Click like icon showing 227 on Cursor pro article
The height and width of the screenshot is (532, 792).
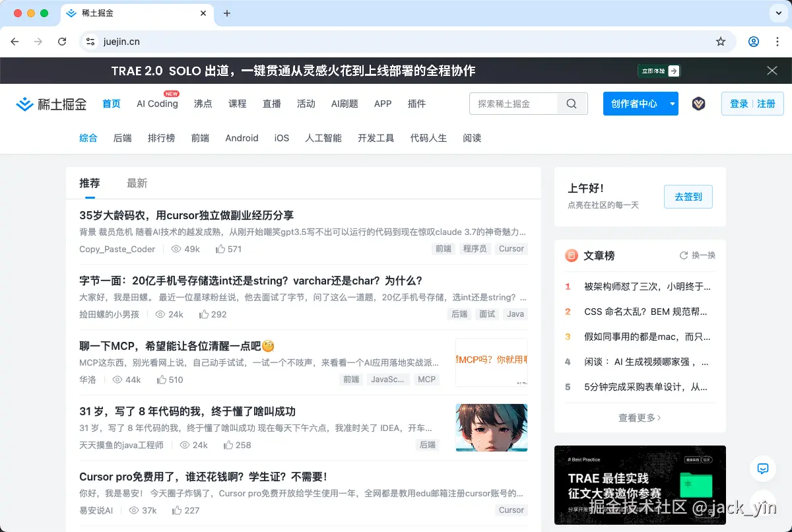point(177,510)
